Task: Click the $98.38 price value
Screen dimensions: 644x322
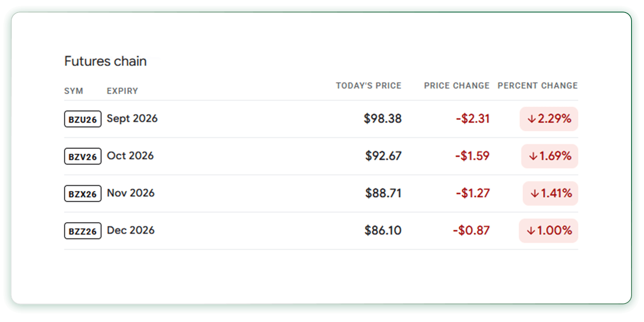Action: [383, 119]
